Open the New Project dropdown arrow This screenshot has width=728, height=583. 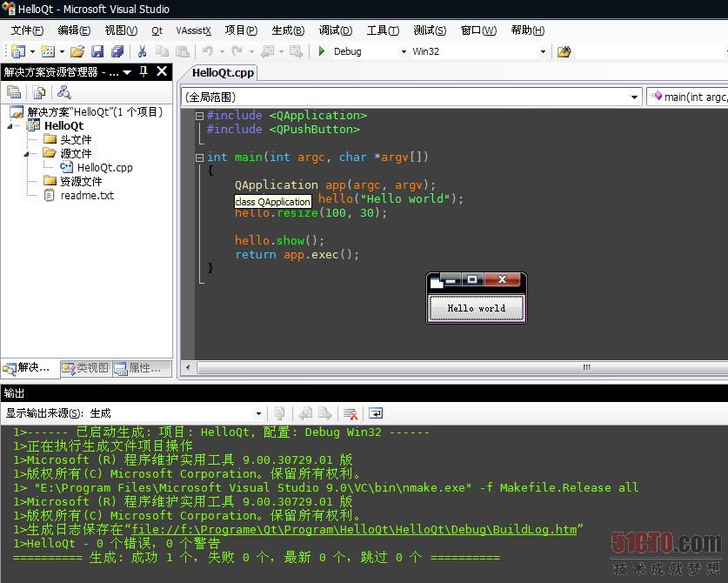coord(32,51)
